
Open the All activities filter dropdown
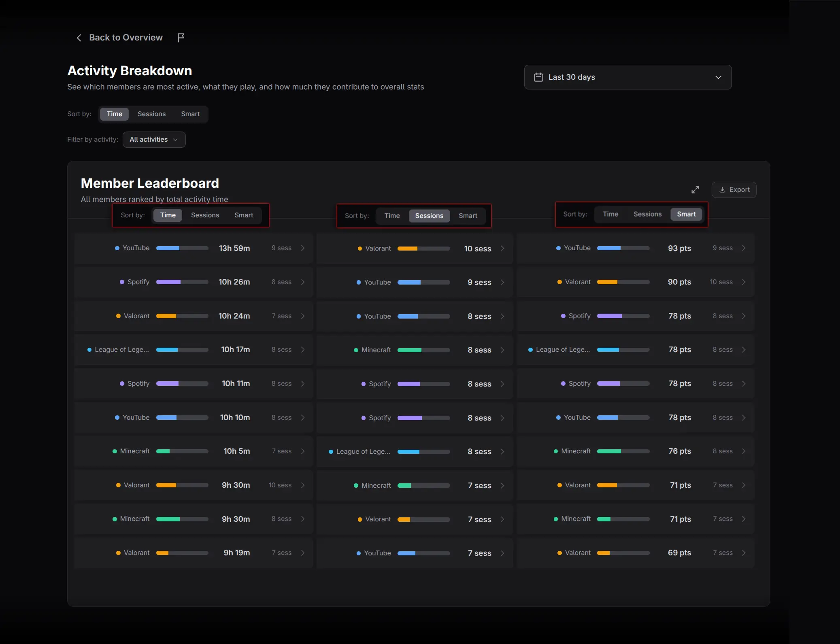click(154, 140)
